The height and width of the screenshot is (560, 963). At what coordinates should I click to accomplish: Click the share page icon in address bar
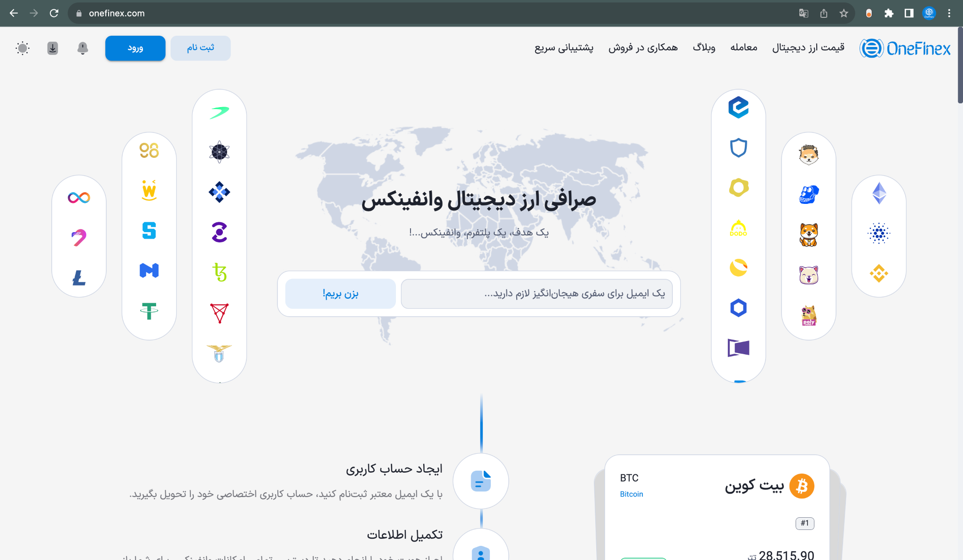click(824, 13)
